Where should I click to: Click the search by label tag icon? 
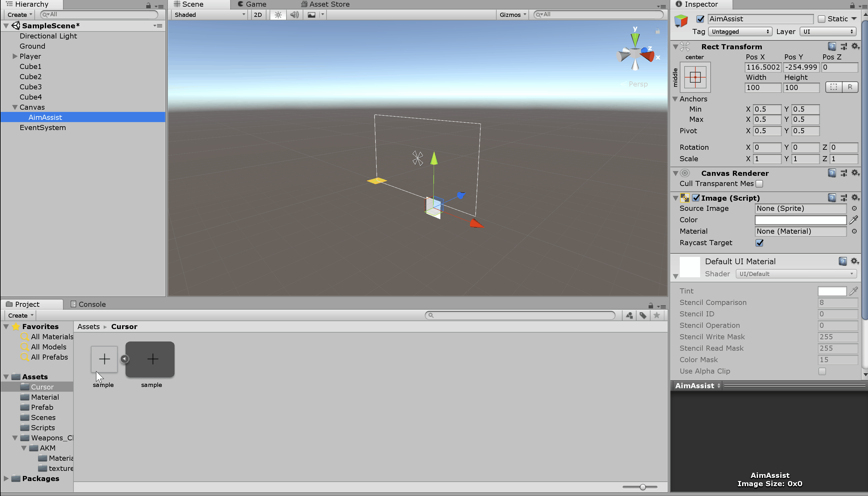coord(643,315)
